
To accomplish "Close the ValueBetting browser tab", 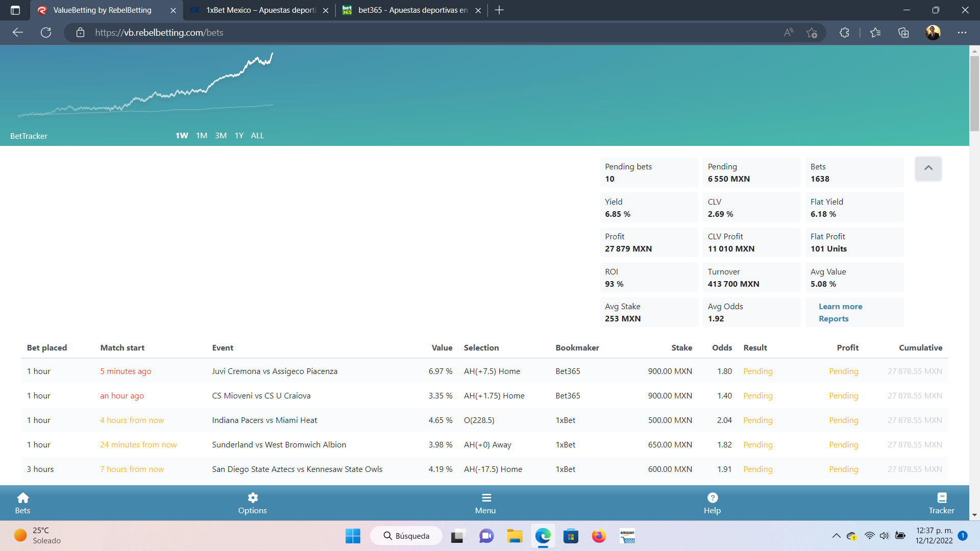I will (x=173, y=10).
